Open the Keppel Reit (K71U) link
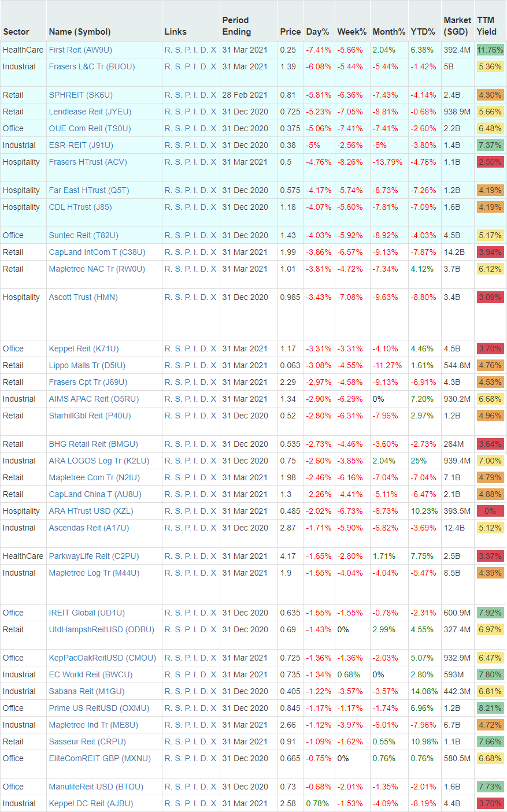 [84, 348]
